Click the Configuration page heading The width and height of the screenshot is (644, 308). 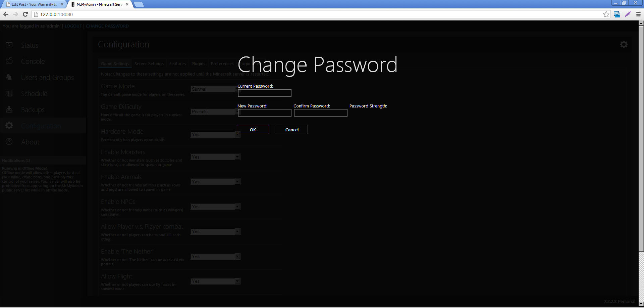click(123, 44)
